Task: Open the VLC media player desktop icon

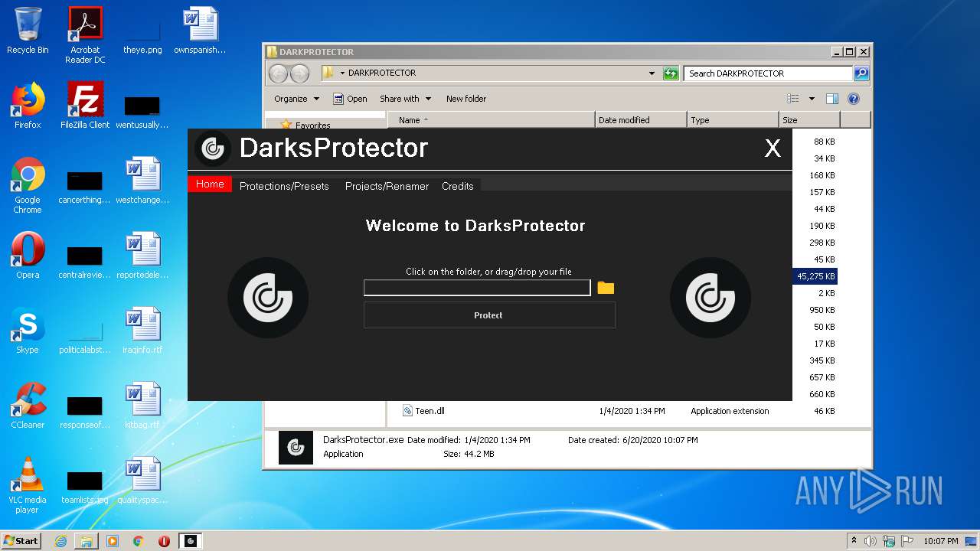Action: [x=28, y=485]
